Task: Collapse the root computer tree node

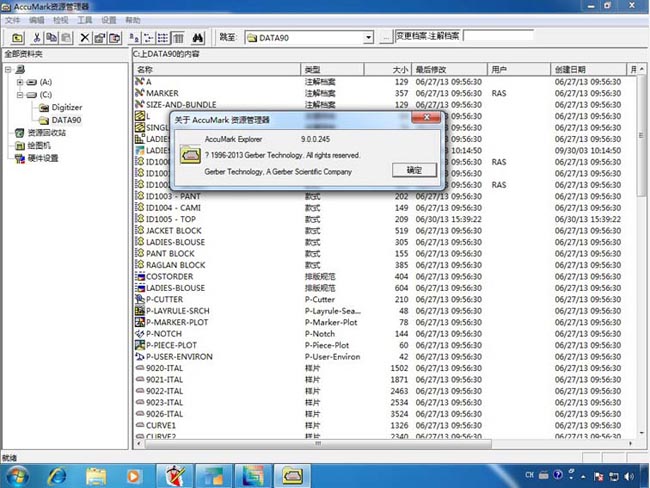Action: click(8, 69)
